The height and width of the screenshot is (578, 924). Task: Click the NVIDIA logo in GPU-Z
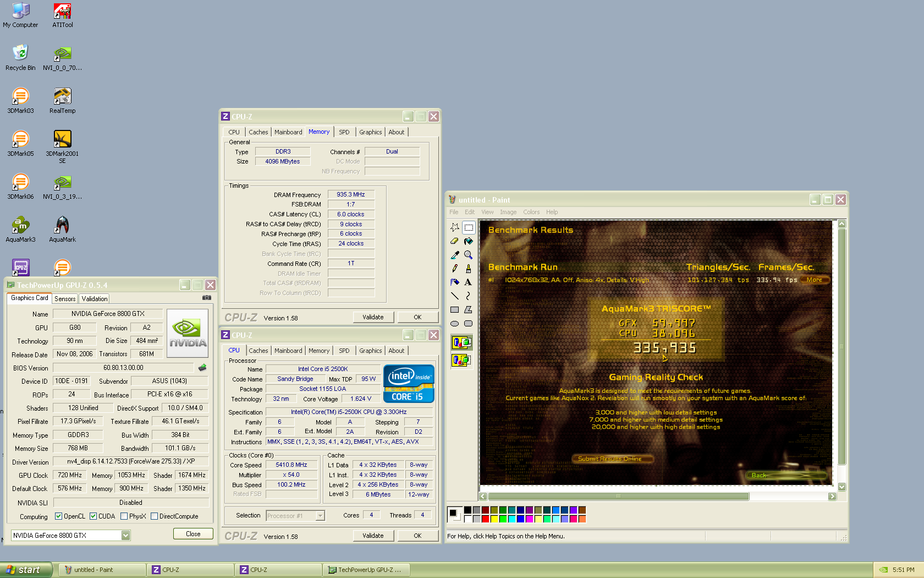tap(188, 333)
